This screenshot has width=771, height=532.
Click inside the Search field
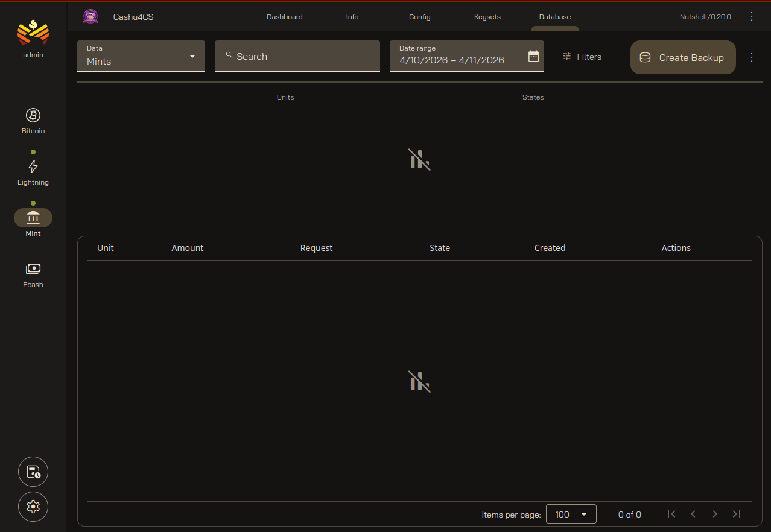coord(297,56)
